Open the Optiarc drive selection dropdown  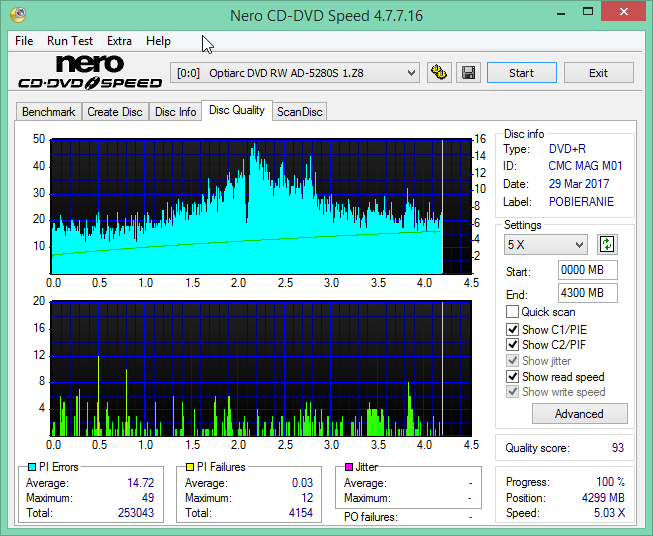coord(295,73)
